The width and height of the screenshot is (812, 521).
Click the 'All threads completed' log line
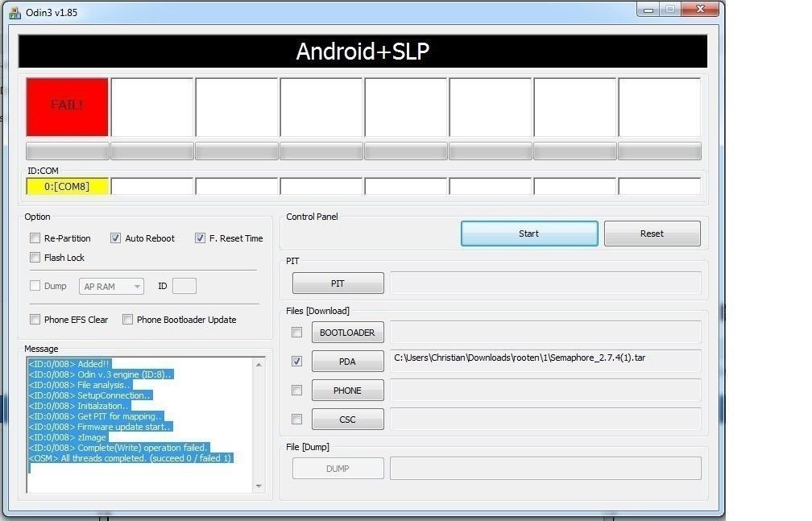click(x=130, y=458)
